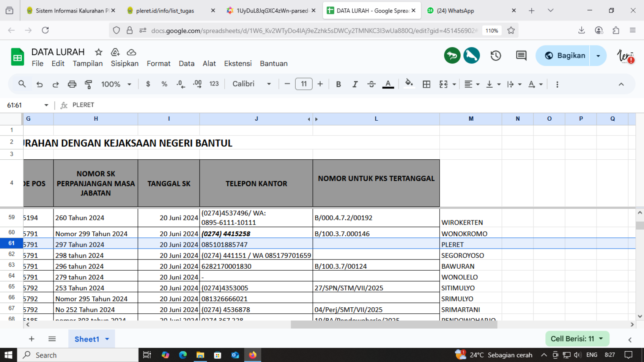
Task: Click the teal collaborator avatar
Action: pyautogui.click(x=471, y=56)
